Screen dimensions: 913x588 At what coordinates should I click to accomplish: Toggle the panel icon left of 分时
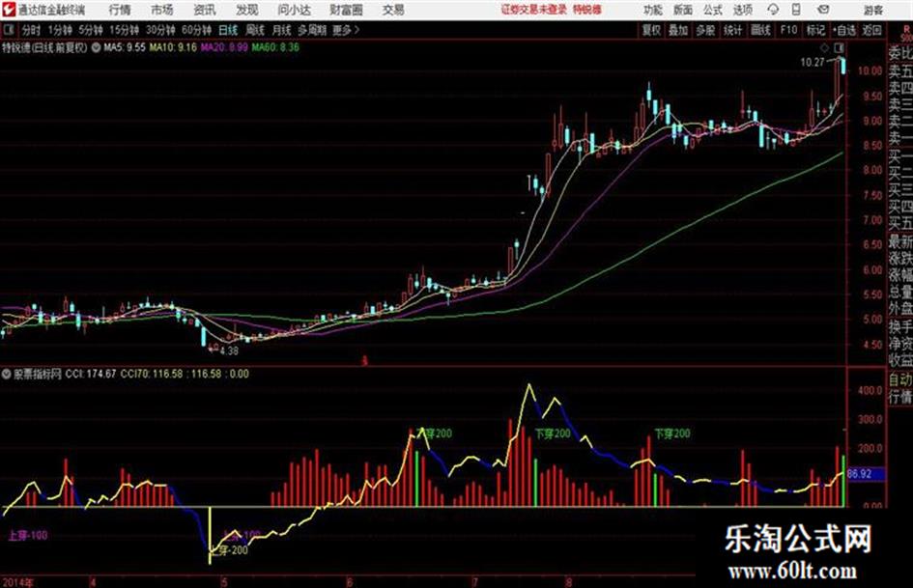(8, 30)
